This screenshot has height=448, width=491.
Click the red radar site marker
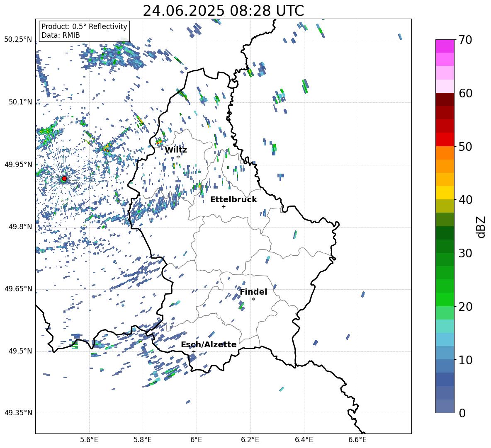[64, 179]
